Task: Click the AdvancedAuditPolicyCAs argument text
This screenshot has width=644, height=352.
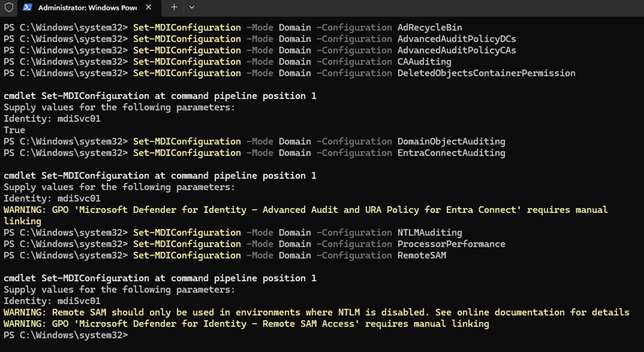Action: tap(457, 50)
